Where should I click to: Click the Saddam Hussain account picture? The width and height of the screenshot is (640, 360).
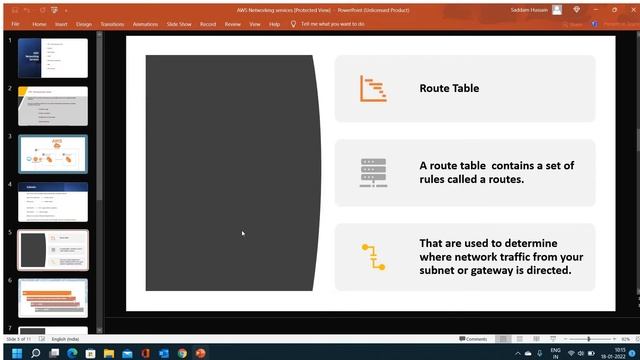click(x=557, y=10)
